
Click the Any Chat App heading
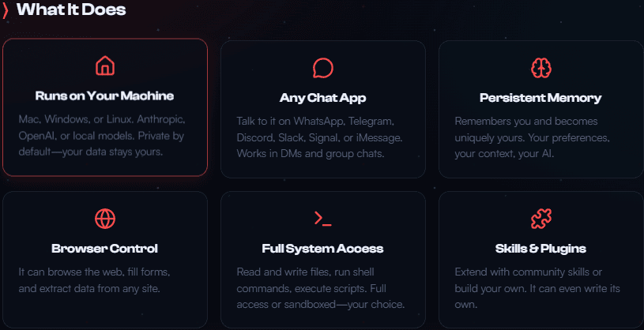322,98
